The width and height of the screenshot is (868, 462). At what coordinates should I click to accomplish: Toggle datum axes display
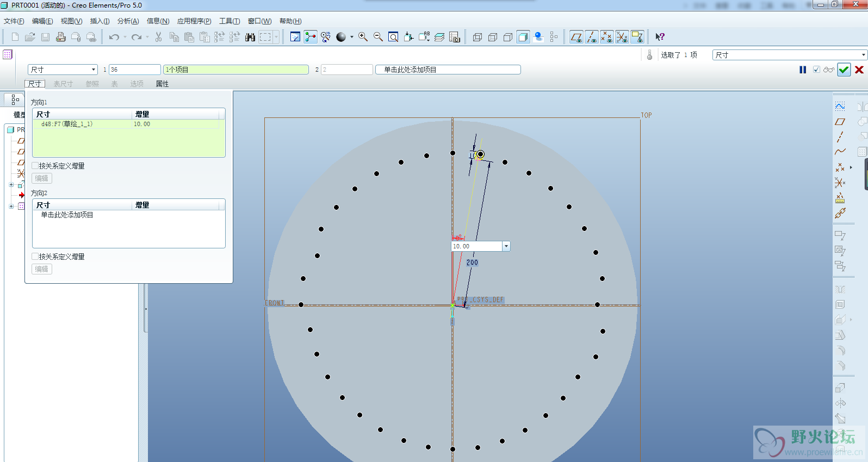[x=592, y=37]
